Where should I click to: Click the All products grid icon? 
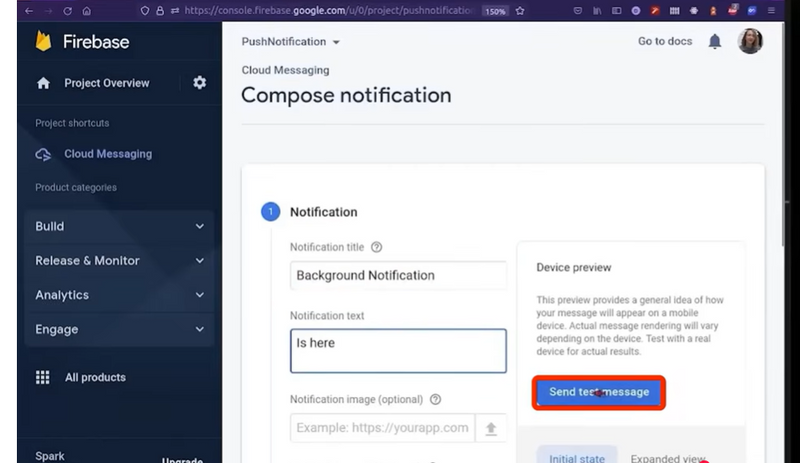click(43, 377)
